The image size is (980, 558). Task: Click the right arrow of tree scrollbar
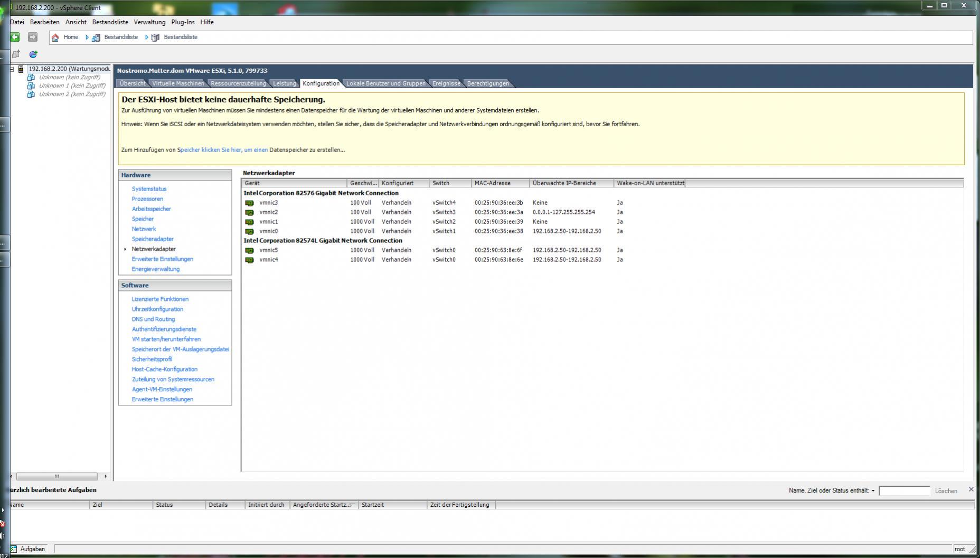[x=106, y=476]
